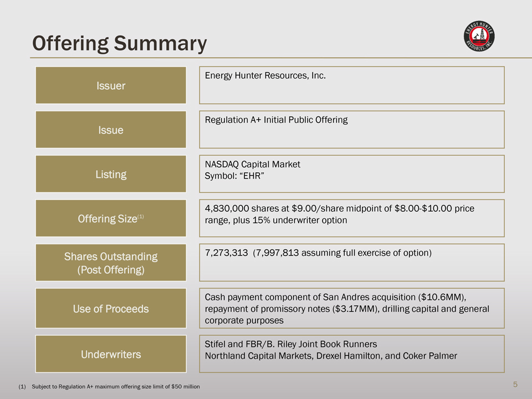Click the Energy Hunter Resources, Inc. text box
532x399 pixels.
[x=351, y=85]
